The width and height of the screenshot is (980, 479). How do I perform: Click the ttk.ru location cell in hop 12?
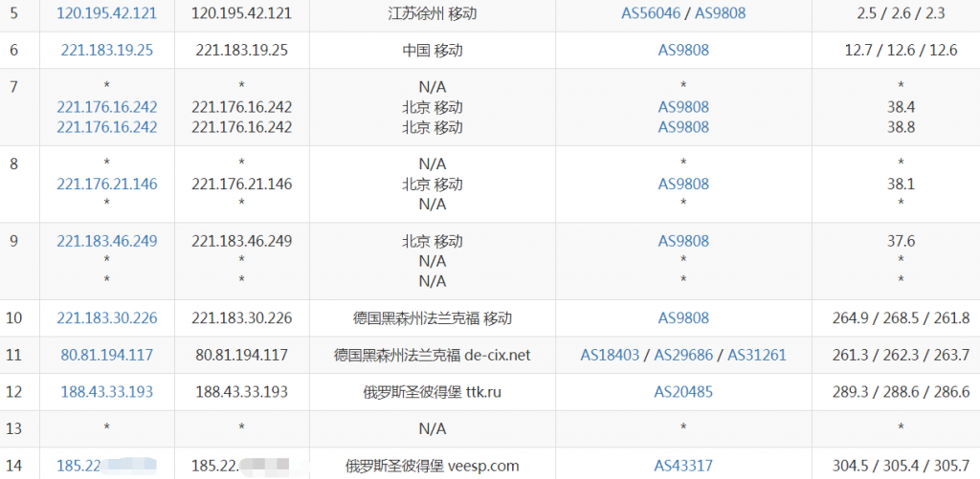433,391
